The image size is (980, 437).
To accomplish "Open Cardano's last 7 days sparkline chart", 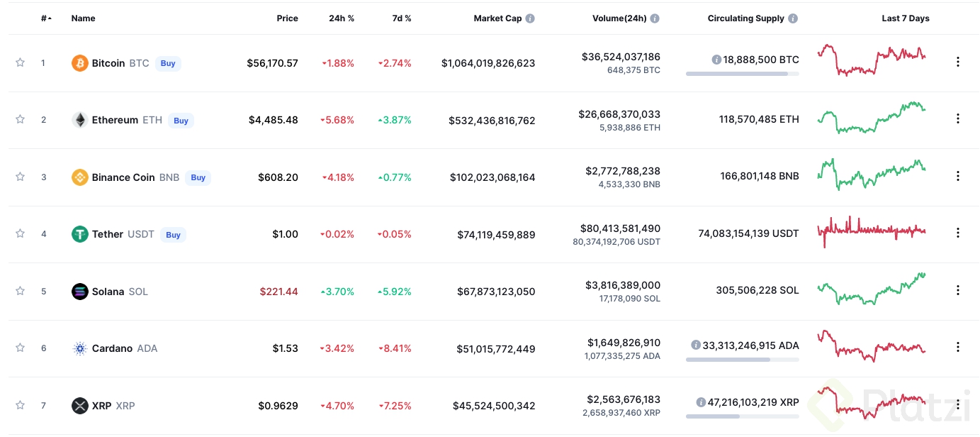I will coord(872,345).
